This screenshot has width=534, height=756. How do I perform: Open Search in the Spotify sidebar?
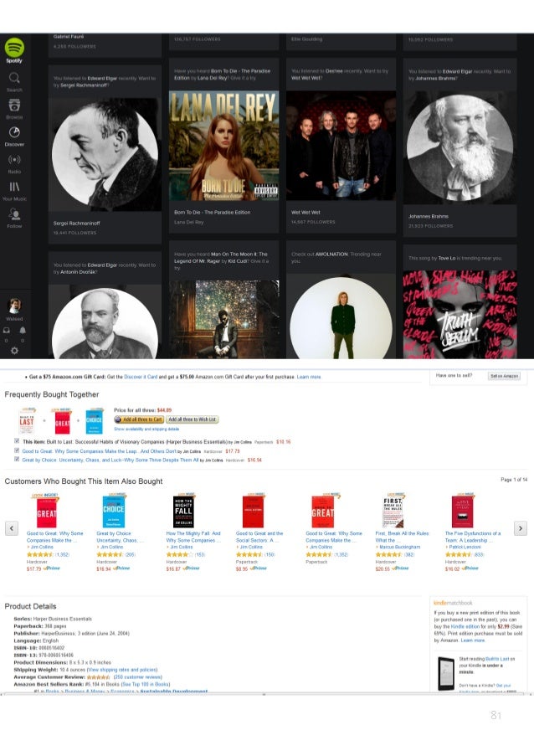click(x=14, y=78)
